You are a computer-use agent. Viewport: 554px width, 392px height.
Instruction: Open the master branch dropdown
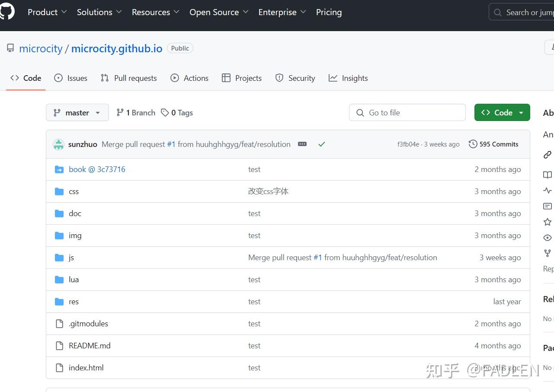[77, 113]
